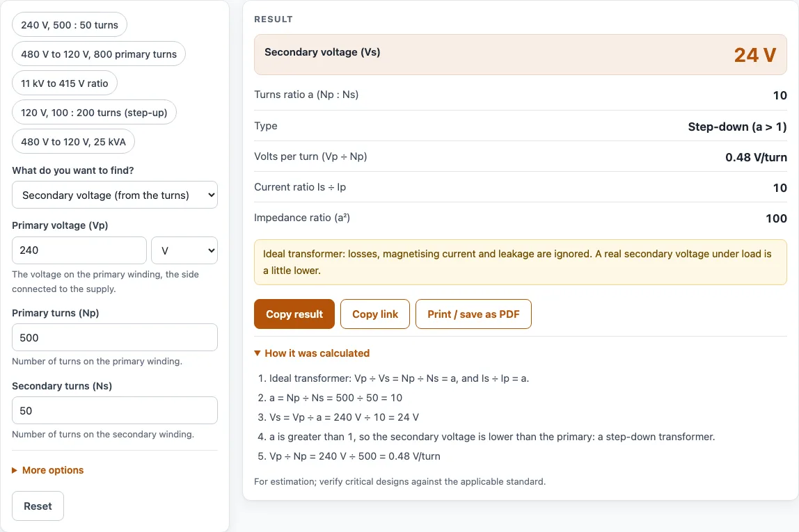Select the impedance ratio value 100

pyautogui.click(x=776, y=218)
